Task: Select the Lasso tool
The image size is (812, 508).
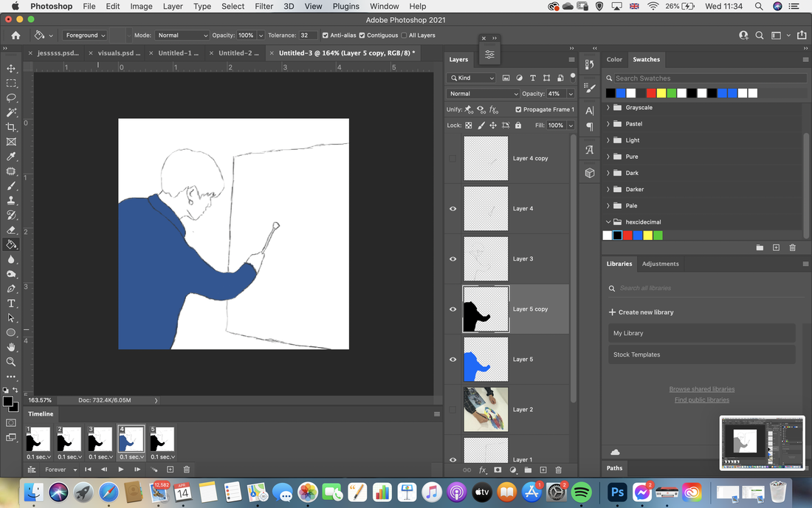Action: (11, 98)
